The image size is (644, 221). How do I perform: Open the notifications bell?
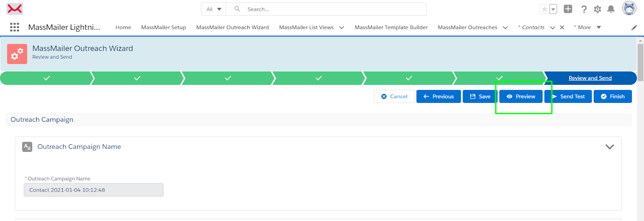[x=611, y=9]
